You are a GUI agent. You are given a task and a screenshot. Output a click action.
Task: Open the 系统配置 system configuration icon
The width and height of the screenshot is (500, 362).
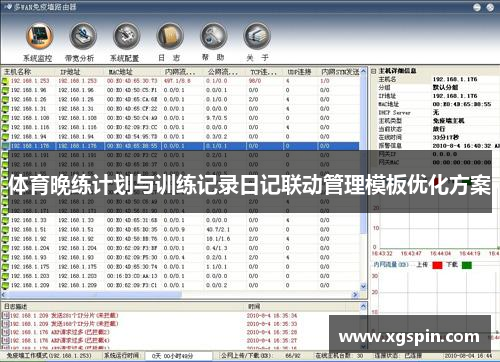coord(126,36)
